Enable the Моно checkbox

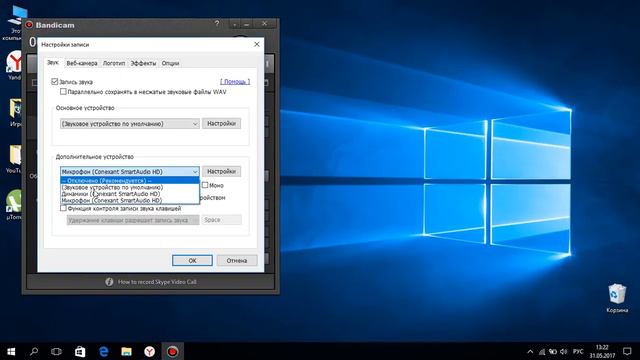(205, 185)
